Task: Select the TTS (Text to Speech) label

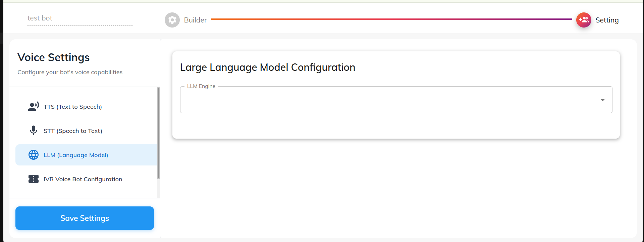Action: coord(73,107)
